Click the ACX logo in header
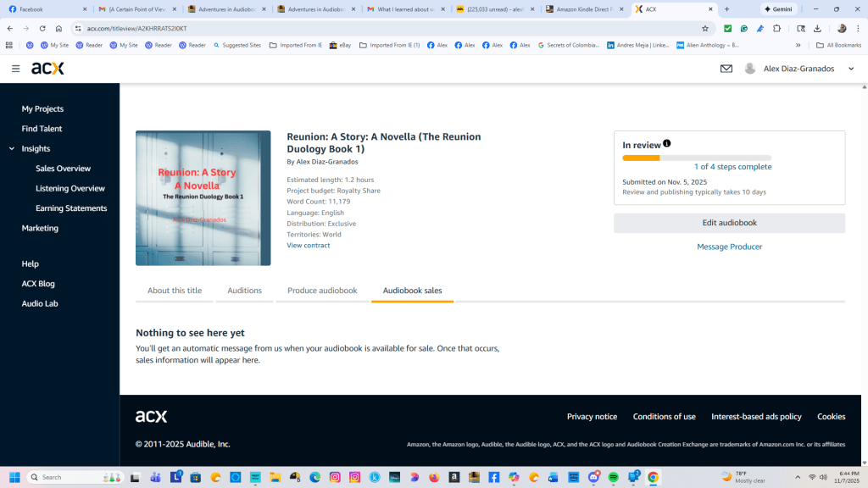The image size is (868, 488). click(47, 69)
